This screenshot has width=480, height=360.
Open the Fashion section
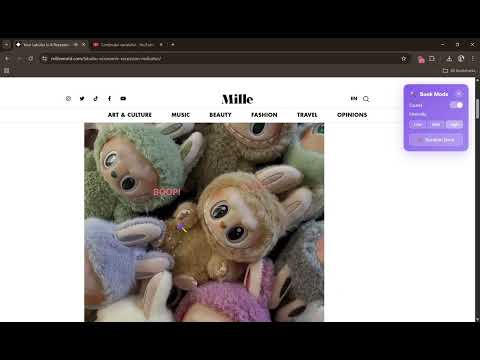(264, 115)
